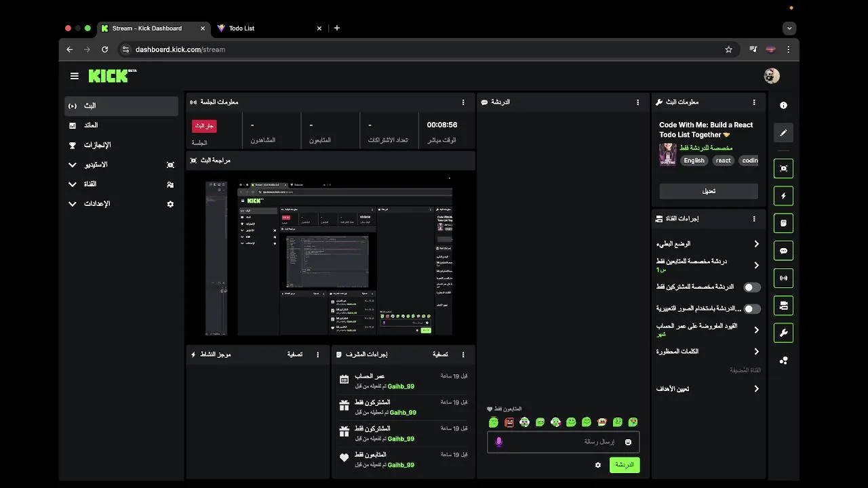Click 'تصفية' filter in moderator actions panel
Screen dimensions: 868x488
(440, 354)
